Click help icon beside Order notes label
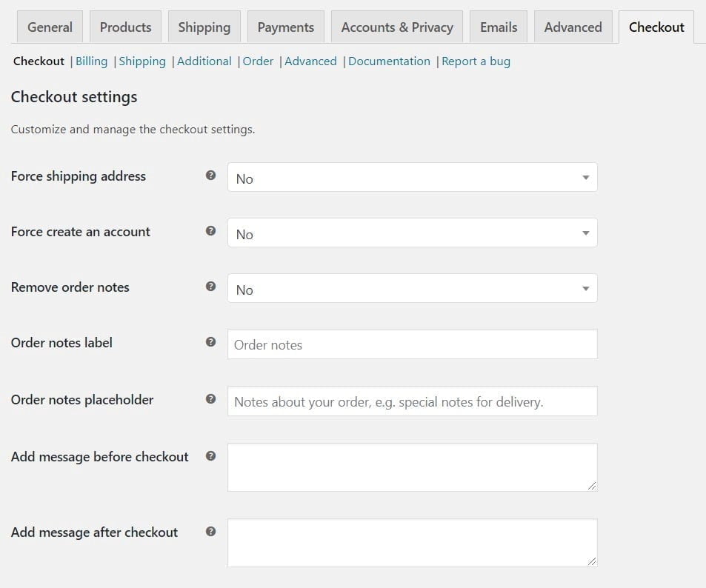 point(210,342)
